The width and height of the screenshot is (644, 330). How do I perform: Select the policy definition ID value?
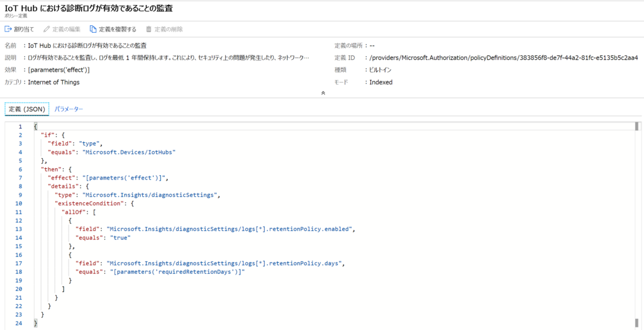pyautogui.click(x=504, y=58)
